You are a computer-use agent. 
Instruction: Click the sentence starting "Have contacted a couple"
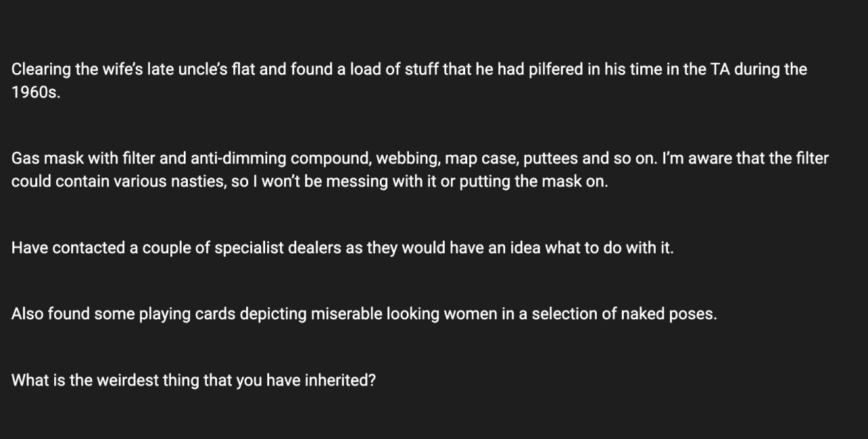click(x=342, y=248)
